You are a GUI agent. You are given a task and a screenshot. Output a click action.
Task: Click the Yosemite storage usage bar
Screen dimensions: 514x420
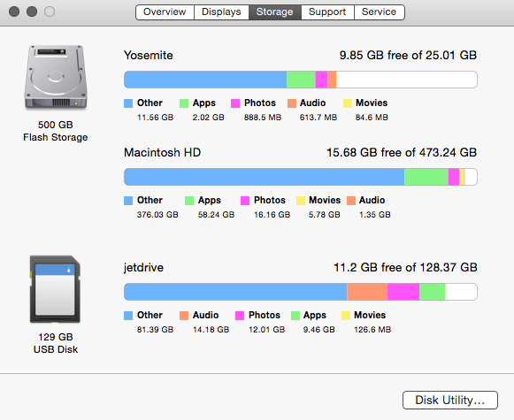click(301, 80)
